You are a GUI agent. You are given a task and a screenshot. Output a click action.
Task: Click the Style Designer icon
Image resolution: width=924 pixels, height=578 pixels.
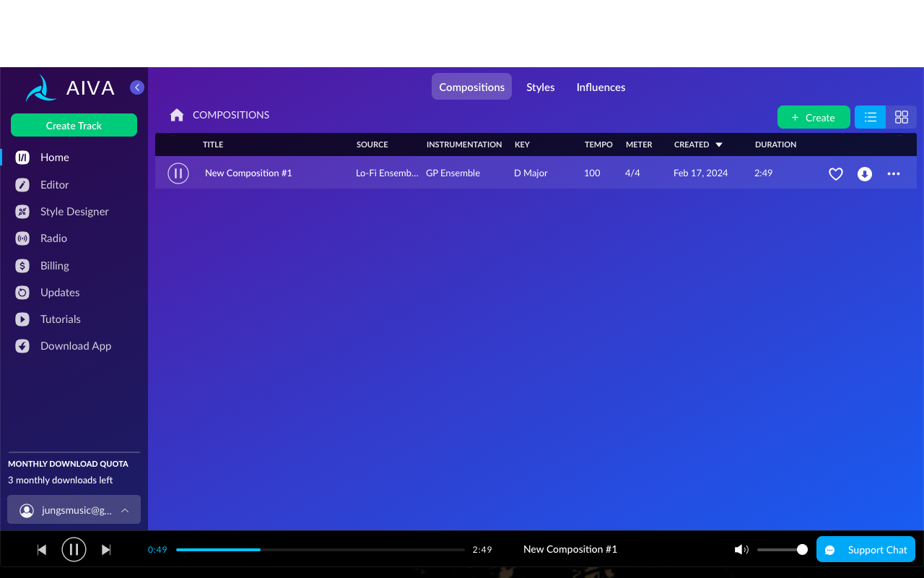coord(22,211)
